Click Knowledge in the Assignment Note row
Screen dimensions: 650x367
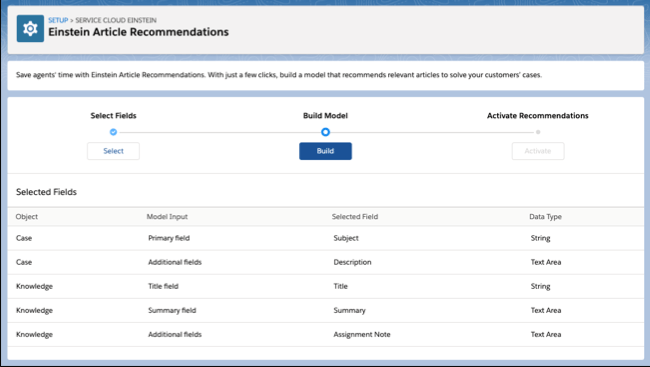pyautogui.click(x=34, y=334)
